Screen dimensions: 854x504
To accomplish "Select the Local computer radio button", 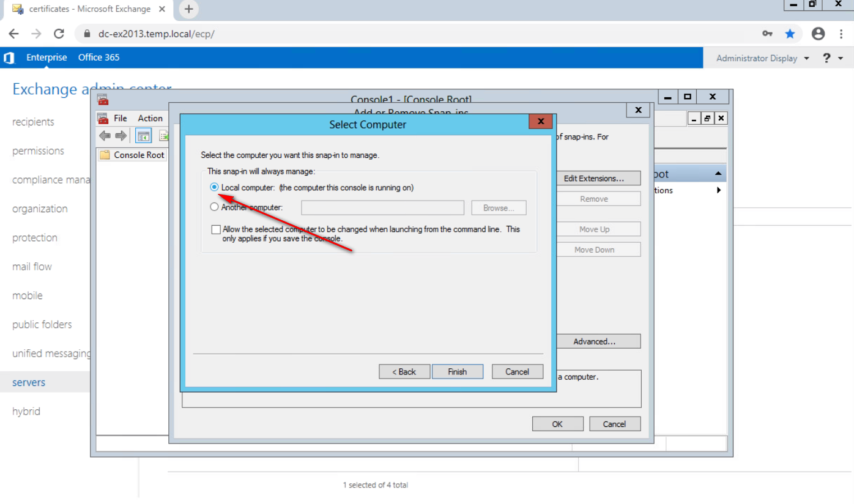I will (x=214, y=187).
